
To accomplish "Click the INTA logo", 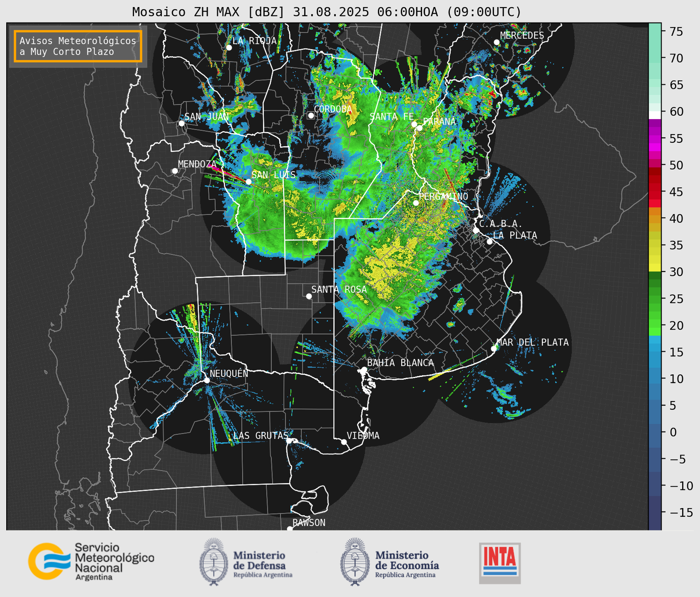I will [x=500, y=563].
